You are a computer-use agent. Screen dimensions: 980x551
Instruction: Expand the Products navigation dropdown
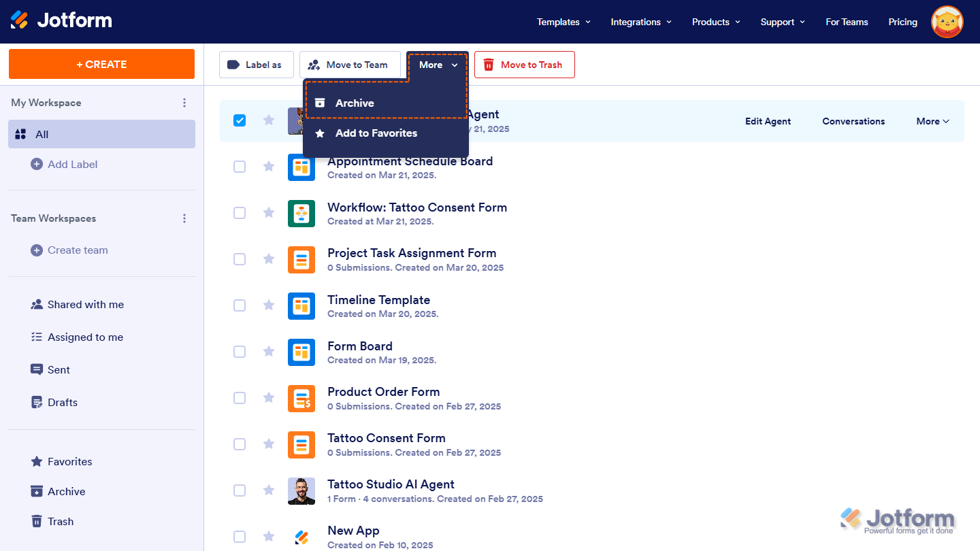(x=715, y=22)
